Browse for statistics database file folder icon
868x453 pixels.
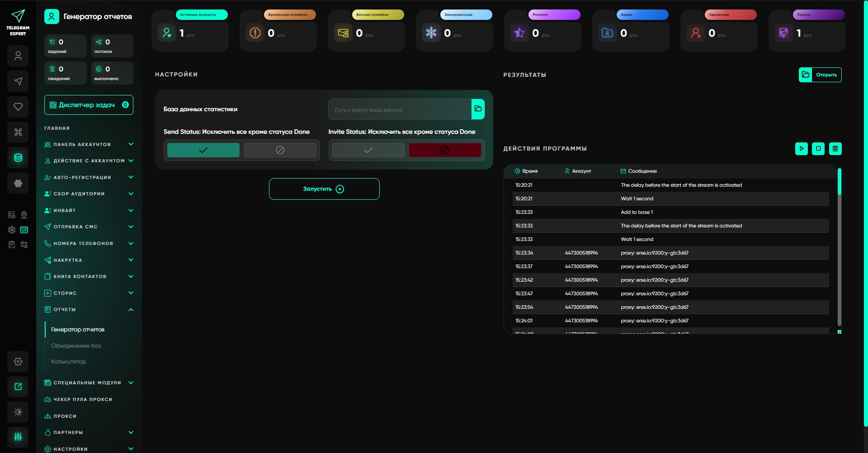pos(478,109)
